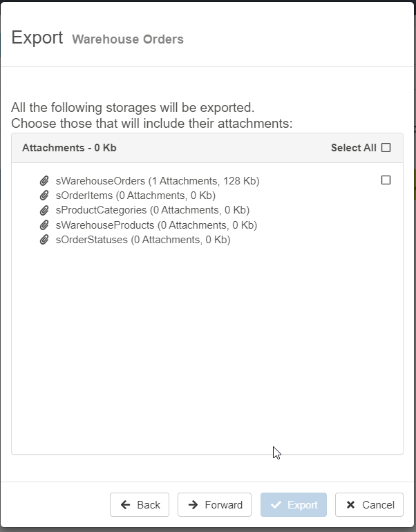Click the paperclip icon beside sOrderStatuses

45,240
